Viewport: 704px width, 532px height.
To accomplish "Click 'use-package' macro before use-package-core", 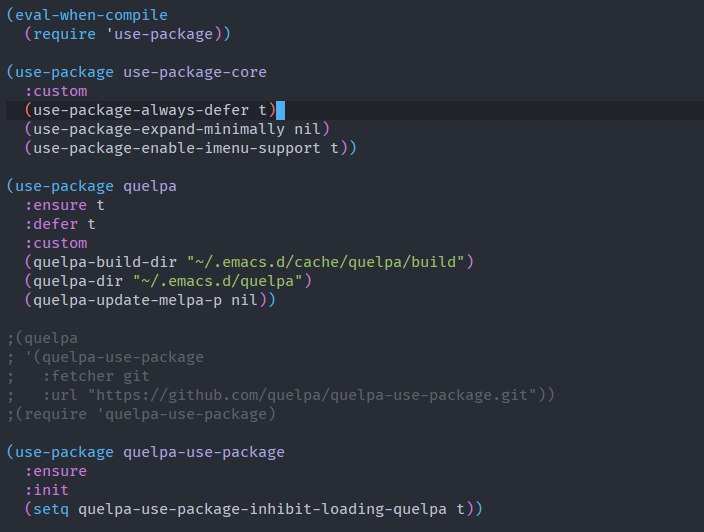I will 64,72.
